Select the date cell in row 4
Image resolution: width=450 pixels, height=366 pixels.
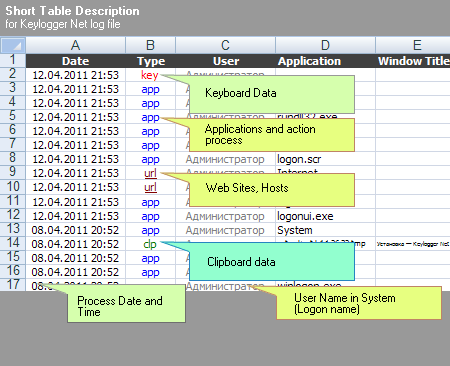point(76,103)
